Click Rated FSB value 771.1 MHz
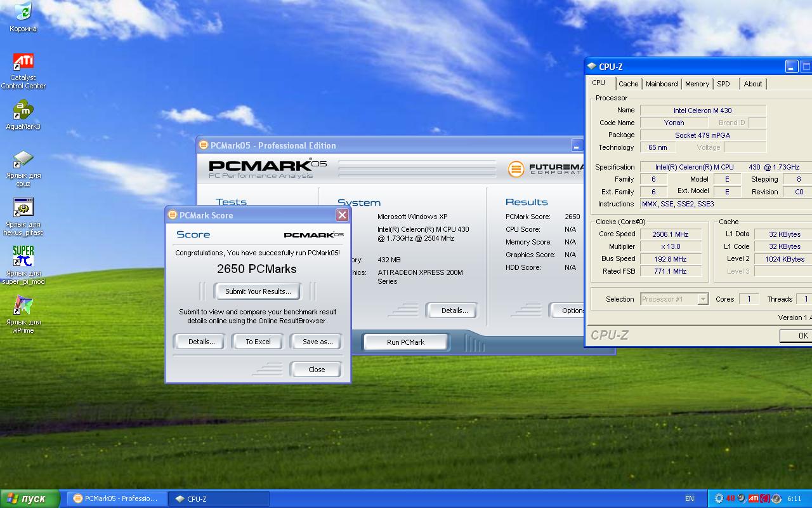Viewport: 812px width, 508px height. coord(671,271)
